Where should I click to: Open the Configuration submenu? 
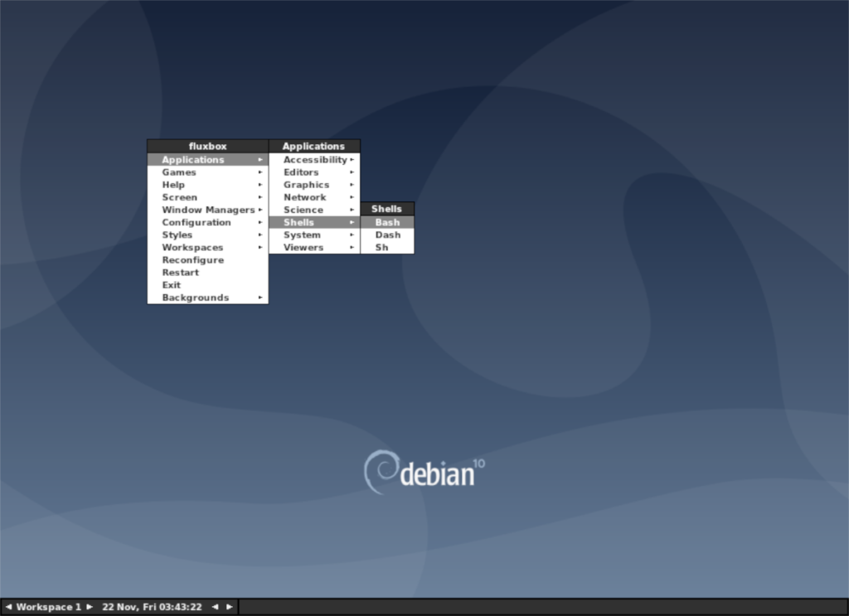(x=199, y=221)
